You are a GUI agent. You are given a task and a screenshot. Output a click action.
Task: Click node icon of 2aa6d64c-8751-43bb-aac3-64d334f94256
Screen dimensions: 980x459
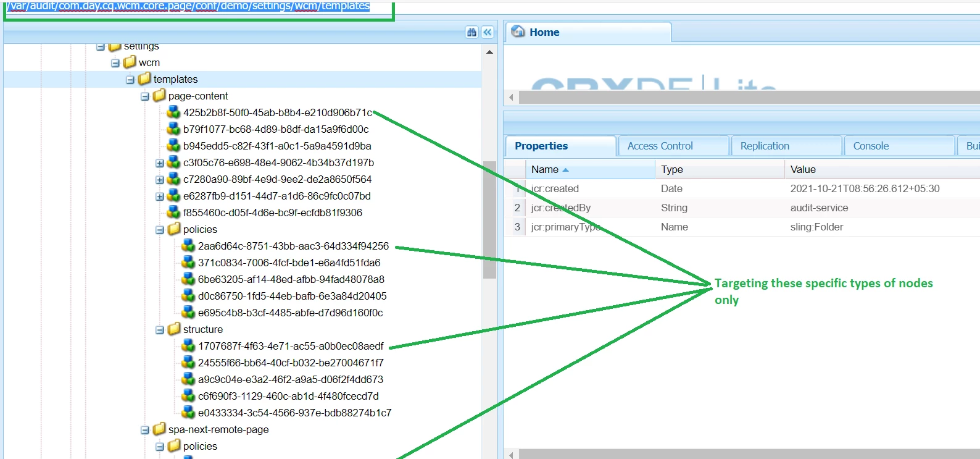(x=189, y=245)
